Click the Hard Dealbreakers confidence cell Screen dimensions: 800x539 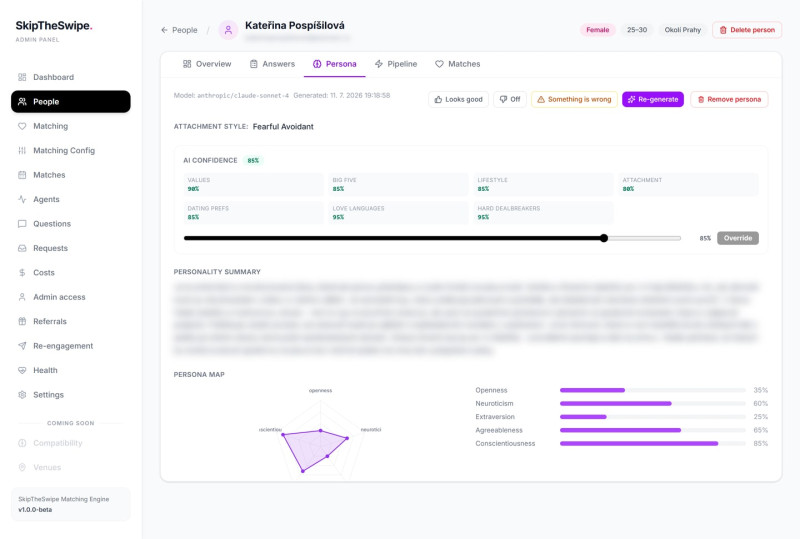tap(543, 213)
